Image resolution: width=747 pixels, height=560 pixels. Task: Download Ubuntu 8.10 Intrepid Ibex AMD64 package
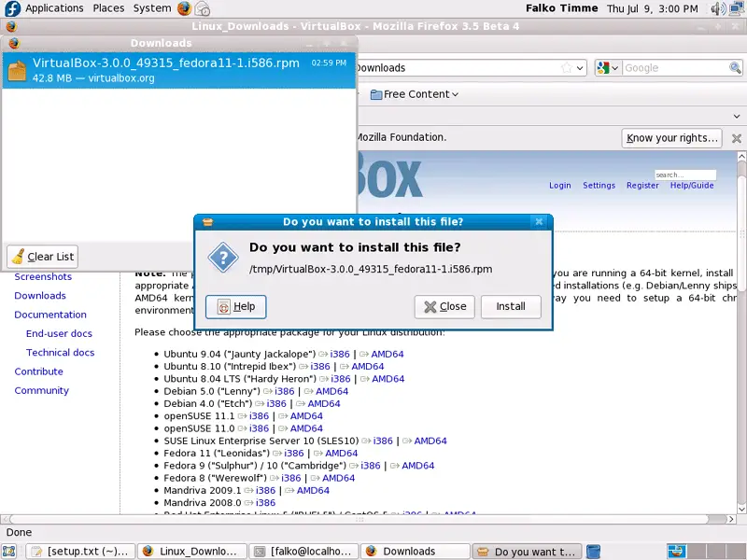coord(367,367)
